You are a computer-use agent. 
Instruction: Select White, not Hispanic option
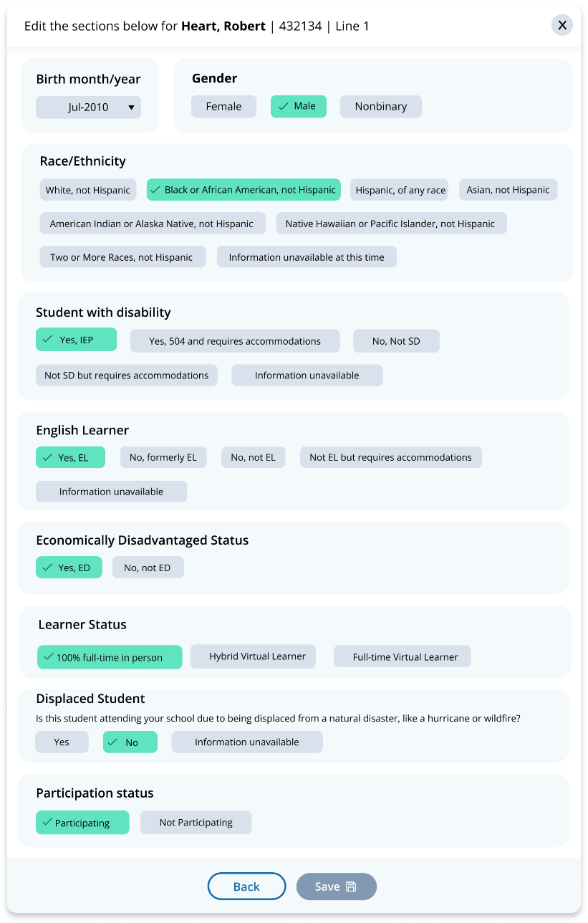pos(88,190)
